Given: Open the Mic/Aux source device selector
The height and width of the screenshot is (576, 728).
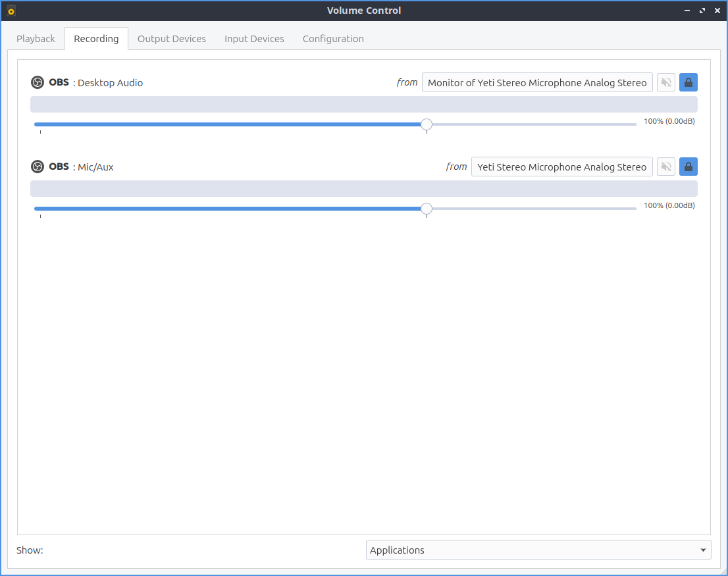Looking at the screenshot, I should click(x=561, y=167).
